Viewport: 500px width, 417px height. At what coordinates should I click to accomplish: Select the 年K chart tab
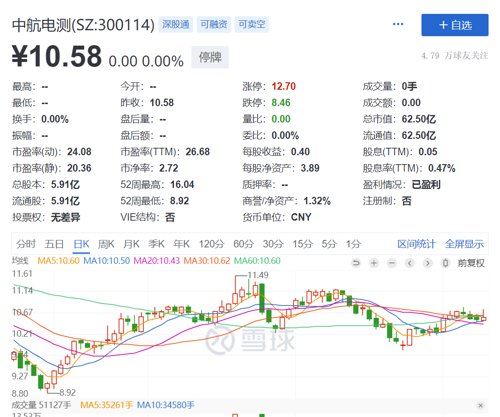(182, 244)
